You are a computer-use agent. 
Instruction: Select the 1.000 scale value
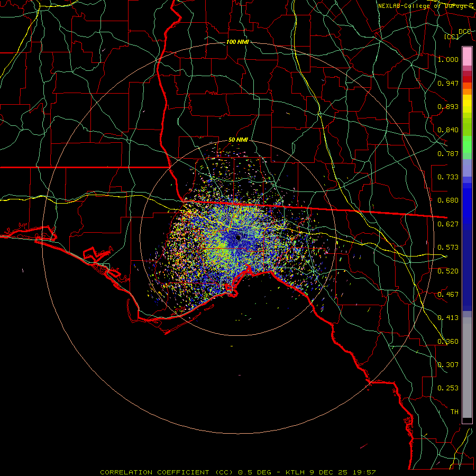(448, 59)
